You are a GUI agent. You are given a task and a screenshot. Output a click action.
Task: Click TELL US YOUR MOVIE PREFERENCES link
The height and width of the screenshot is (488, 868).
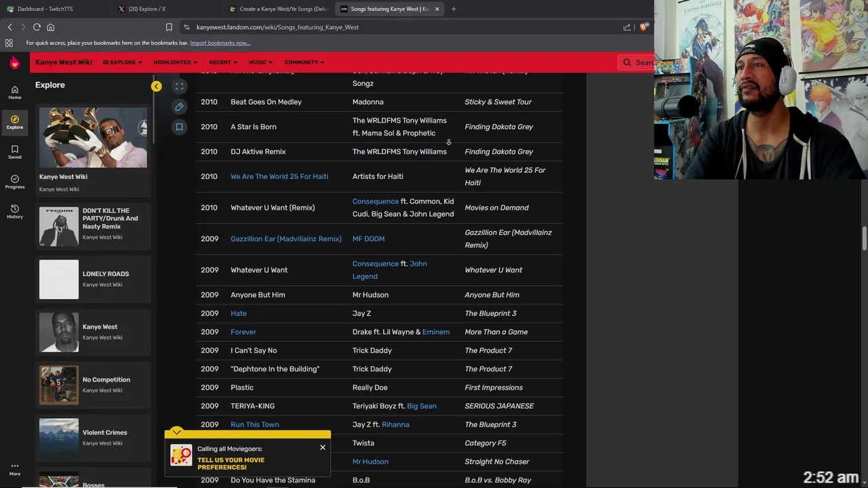pos(231,464)
